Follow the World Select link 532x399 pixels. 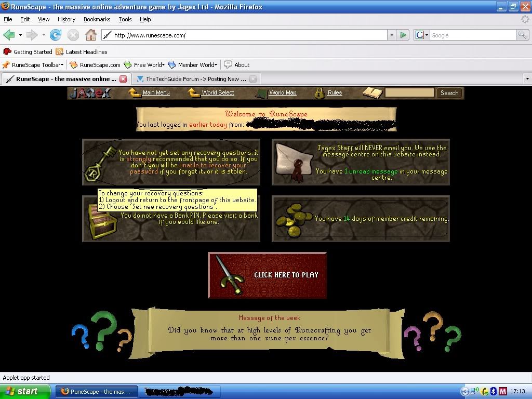tap(218, 92)
